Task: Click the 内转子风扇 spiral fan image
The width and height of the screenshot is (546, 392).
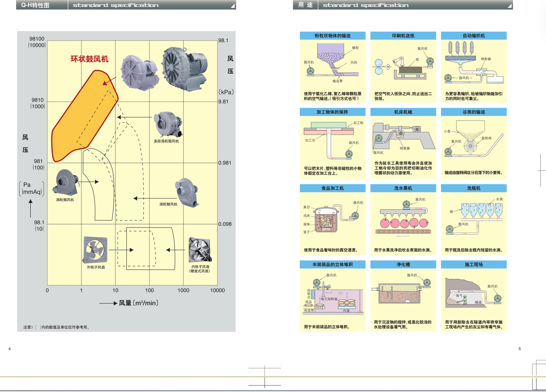Action: tap(200, 250)
